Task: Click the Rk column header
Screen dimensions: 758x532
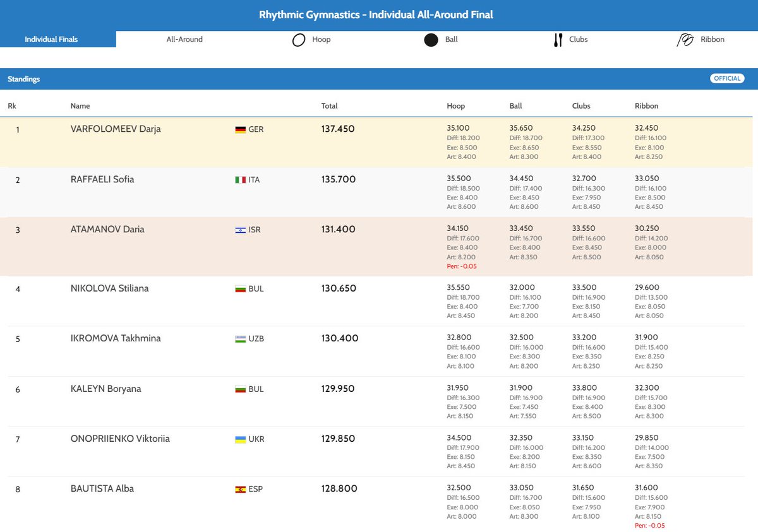Action: (12, 106)
